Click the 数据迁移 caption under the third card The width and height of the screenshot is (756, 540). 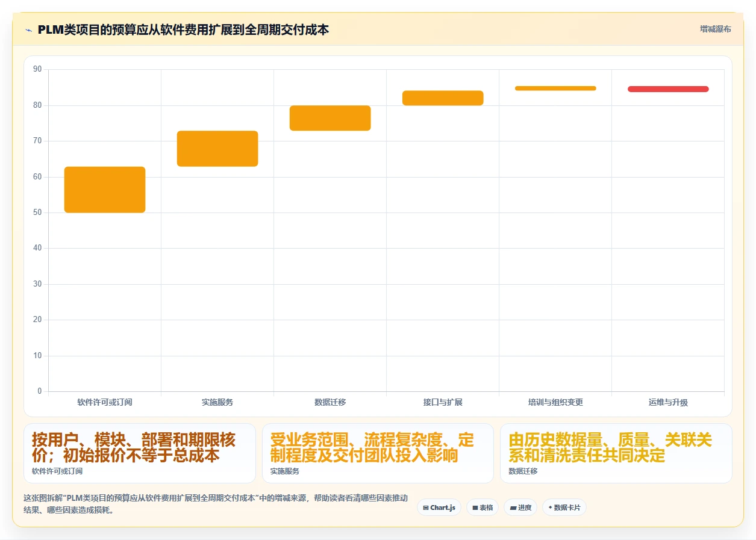point(523,471)
